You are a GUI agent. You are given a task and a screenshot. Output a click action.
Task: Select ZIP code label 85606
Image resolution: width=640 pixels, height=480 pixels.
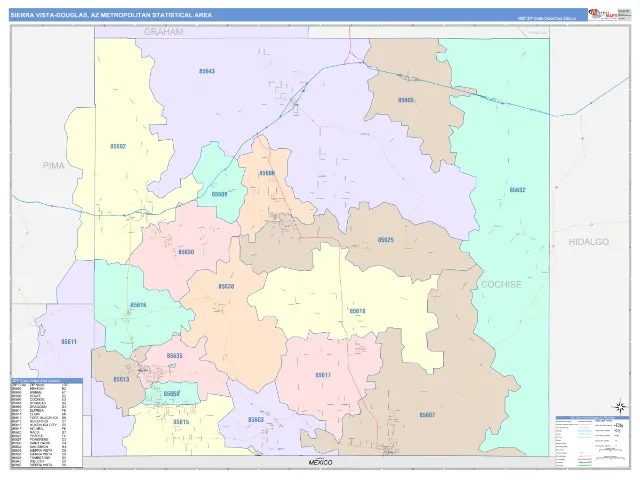[x=267, y=173]
